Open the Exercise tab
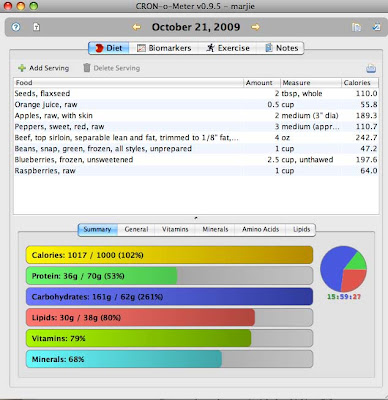 point(228,48)
